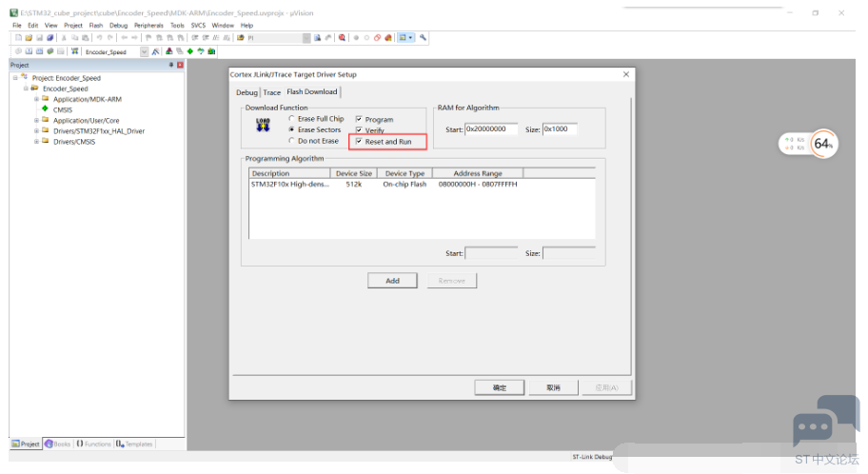
Task: Switch to the Debug tab in dialog
Action: point(247,92)
